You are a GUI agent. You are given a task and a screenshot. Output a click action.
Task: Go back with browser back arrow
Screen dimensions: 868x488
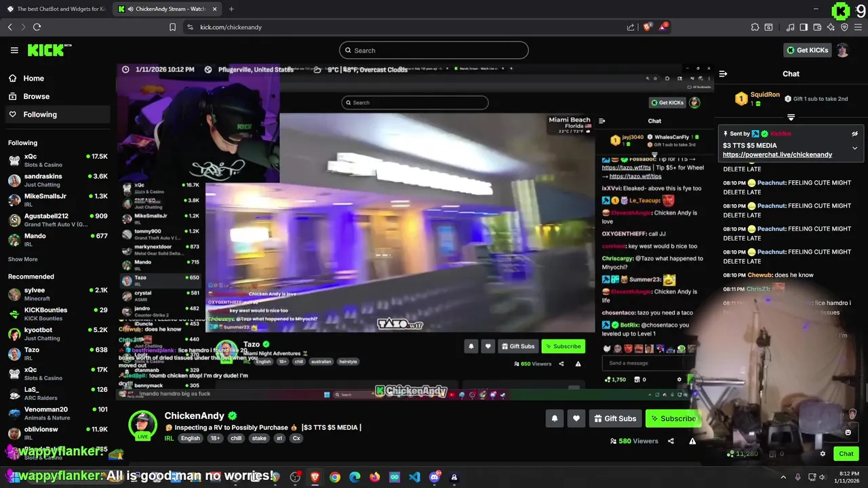10,27
